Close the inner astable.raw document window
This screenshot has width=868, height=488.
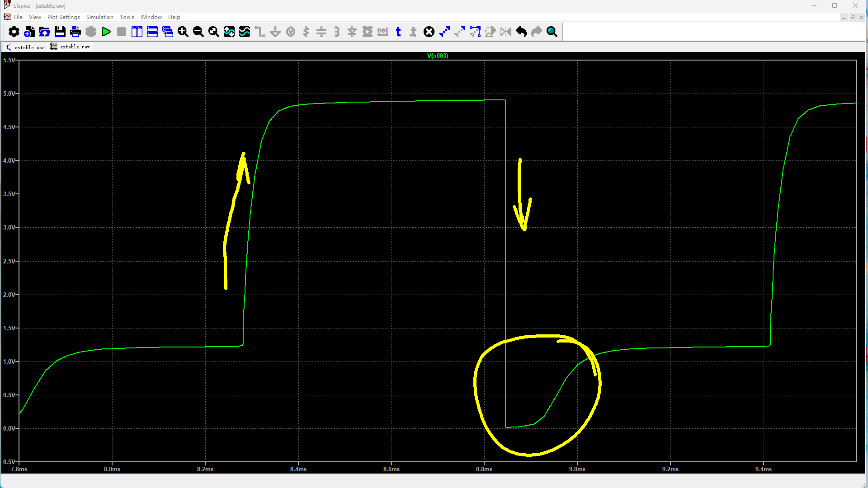click(x=861, y=17)
